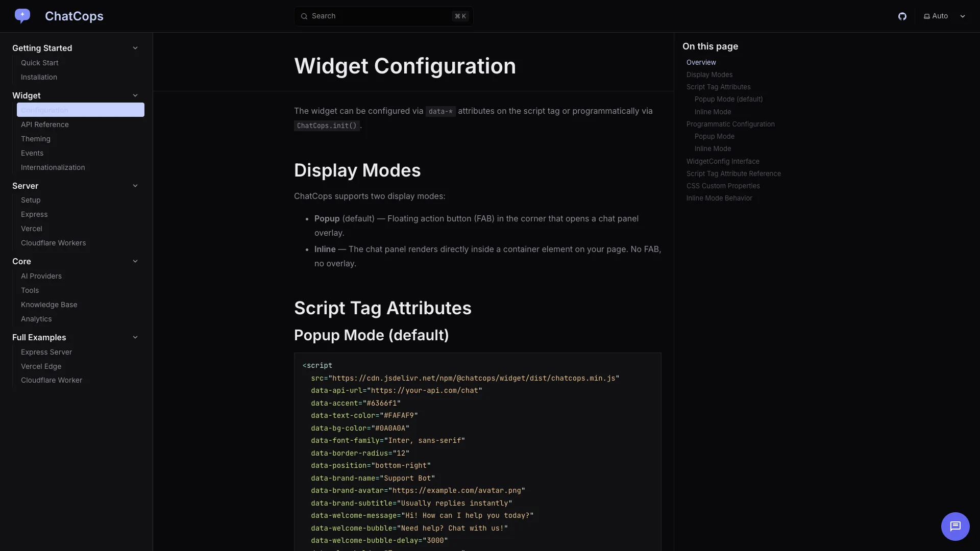Open API Reference page

click(45, 124)
